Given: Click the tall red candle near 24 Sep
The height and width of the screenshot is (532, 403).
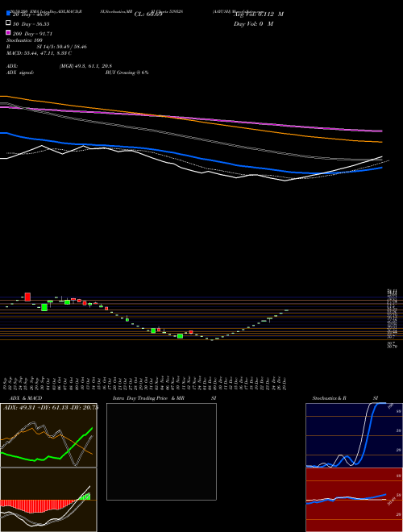Looking at the screenshot, I should pyautogui.click(x=27, y=297).
